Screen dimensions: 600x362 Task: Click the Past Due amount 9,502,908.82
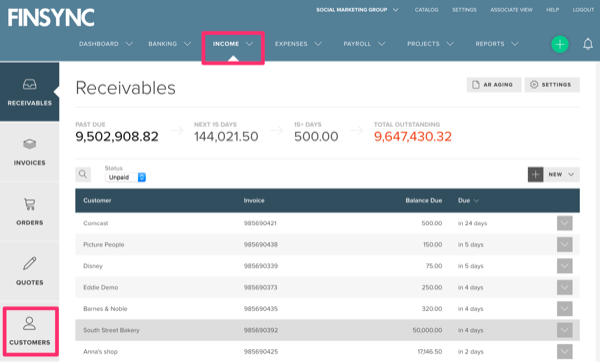117,137
